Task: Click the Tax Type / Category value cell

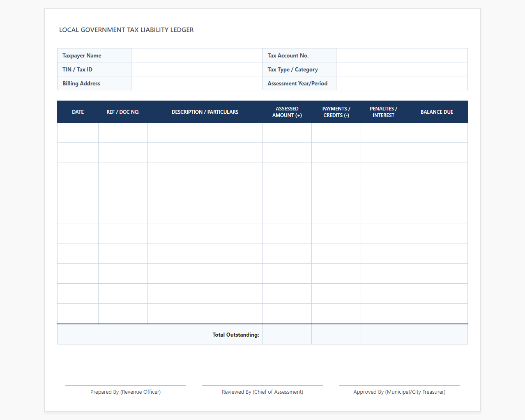Action: point(402,69)
